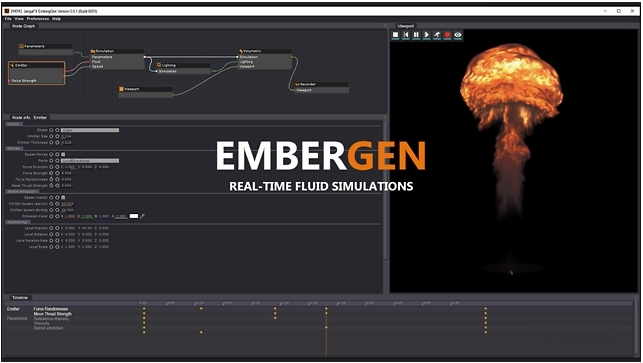
Task: Click the Emission Color R value field
Action: click(69, 216)
